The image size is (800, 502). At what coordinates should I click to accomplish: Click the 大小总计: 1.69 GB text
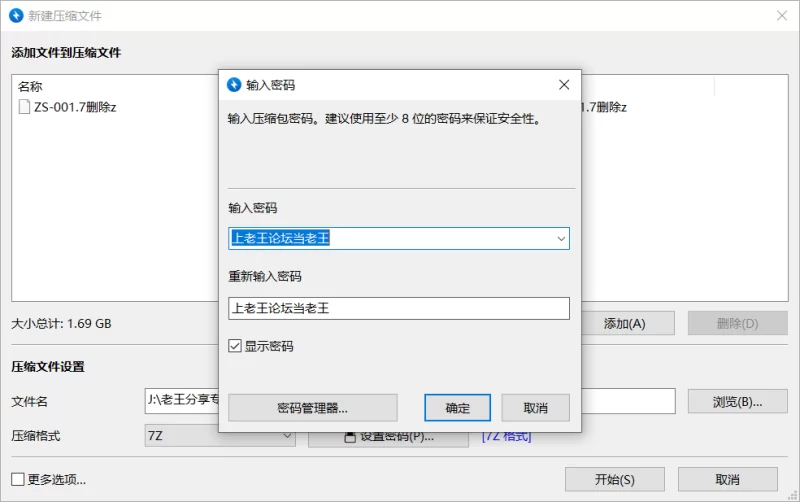61,323
